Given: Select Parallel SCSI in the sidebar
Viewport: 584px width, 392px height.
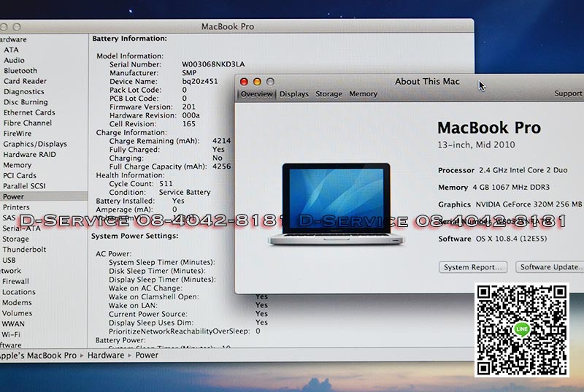Looking at the screenshot, I should click(24, 185).
